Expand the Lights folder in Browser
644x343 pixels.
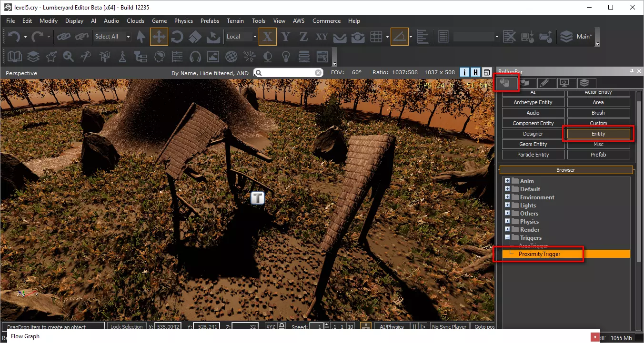507,205
